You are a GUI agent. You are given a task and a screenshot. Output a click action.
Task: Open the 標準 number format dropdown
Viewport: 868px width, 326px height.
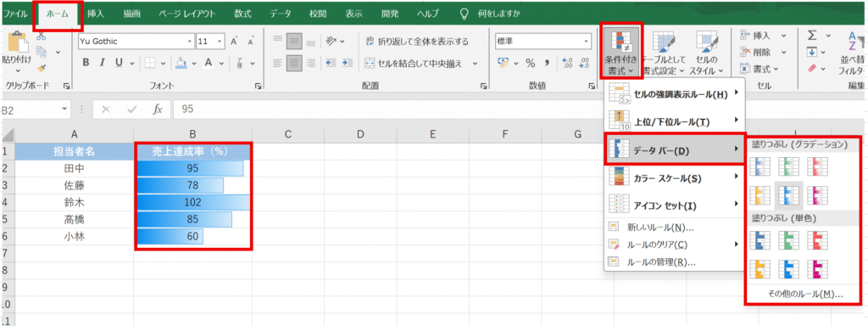(x=587, y=42)
